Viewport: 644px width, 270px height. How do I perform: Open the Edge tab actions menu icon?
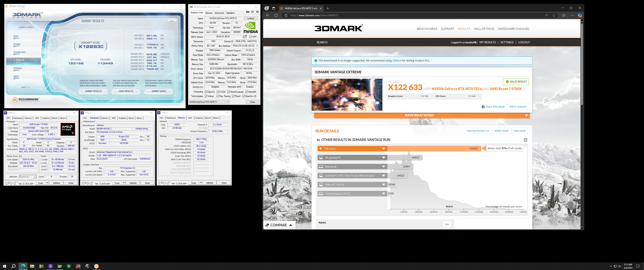point(274,8)
